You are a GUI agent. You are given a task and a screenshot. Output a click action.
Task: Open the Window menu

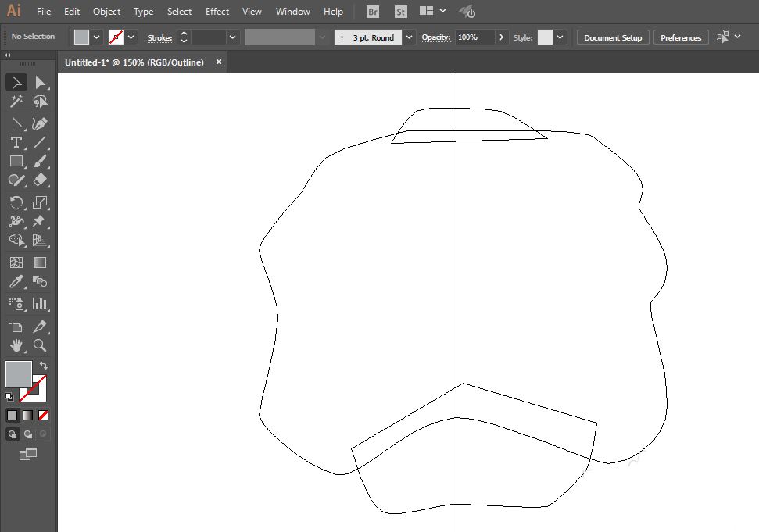pos(293,12)
